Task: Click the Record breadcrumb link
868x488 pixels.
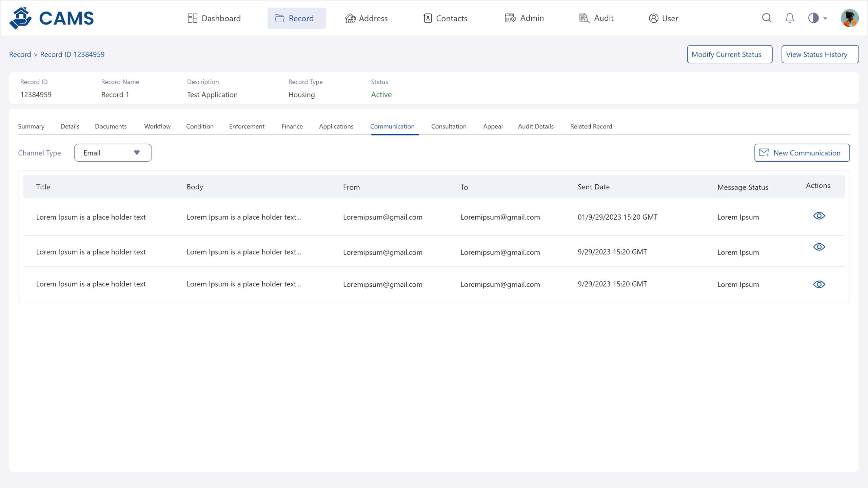Action: point(20,54)
